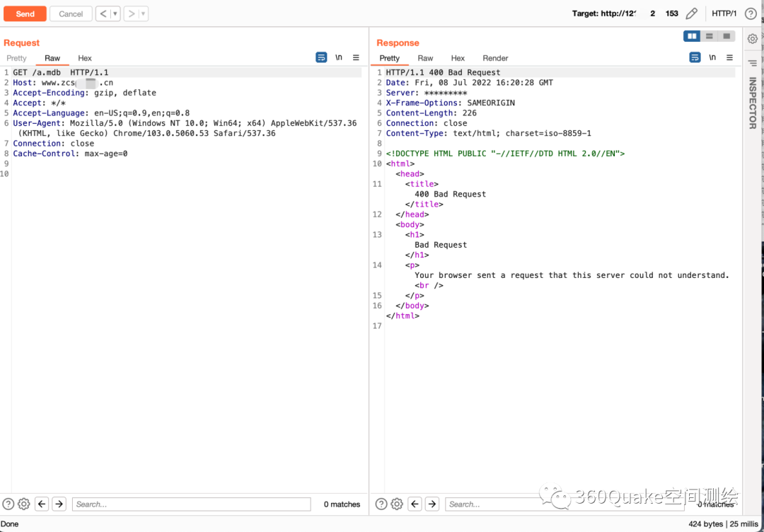
Task: Click the Inspector layout lines icon
Action: tap(753, 64)
